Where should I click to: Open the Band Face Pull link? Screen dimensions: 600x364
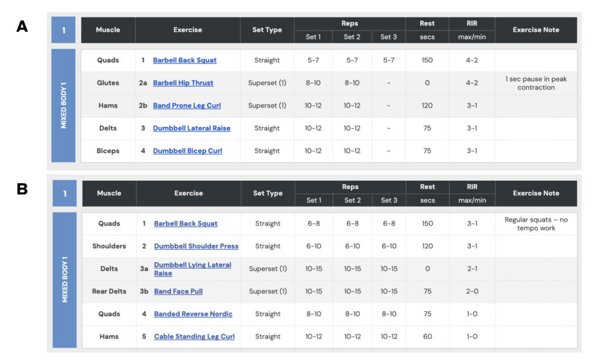pos(178,291)
